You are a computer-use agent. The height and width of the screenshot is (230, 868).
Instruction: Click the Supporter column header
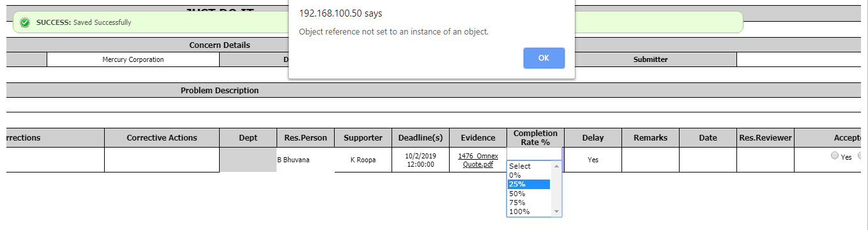[363, 137]
